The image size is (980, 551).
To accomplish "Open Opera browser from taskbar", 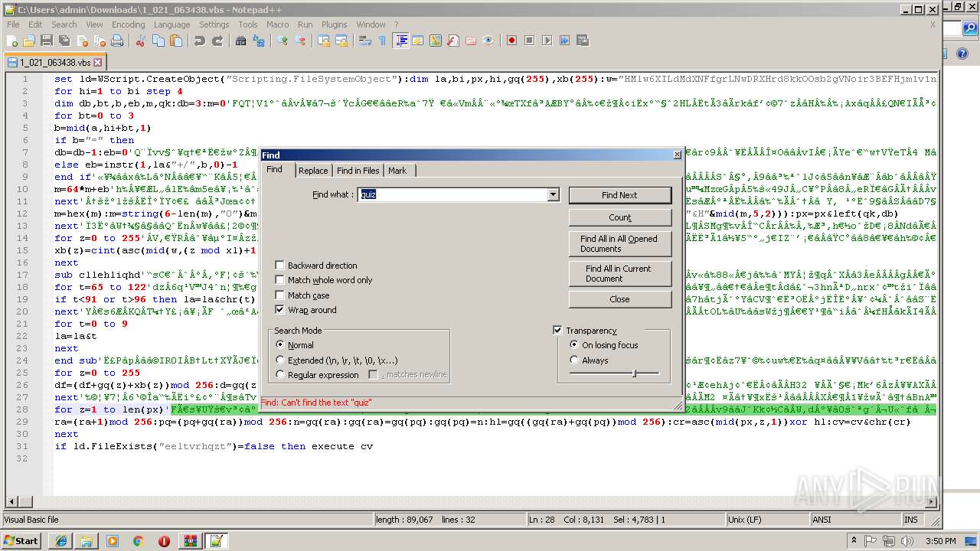I will 164,541.
